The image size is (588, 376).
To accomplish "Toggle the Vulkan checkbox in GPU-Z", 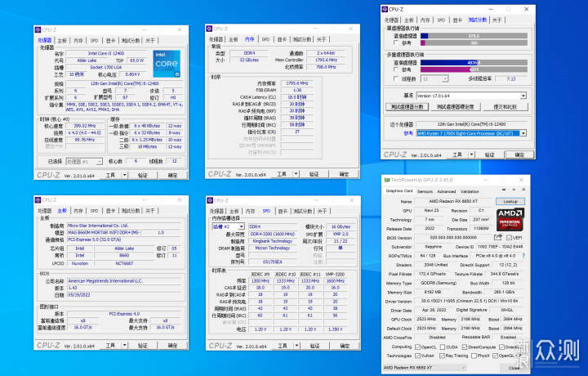I will (418, 356).
